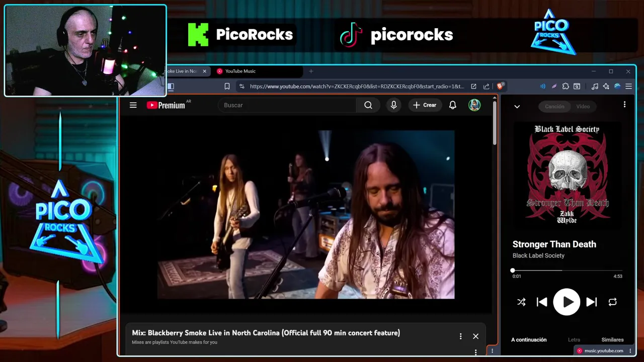Click the Stronger Than Death song title
644x362 pixels.
pos(554,244)
